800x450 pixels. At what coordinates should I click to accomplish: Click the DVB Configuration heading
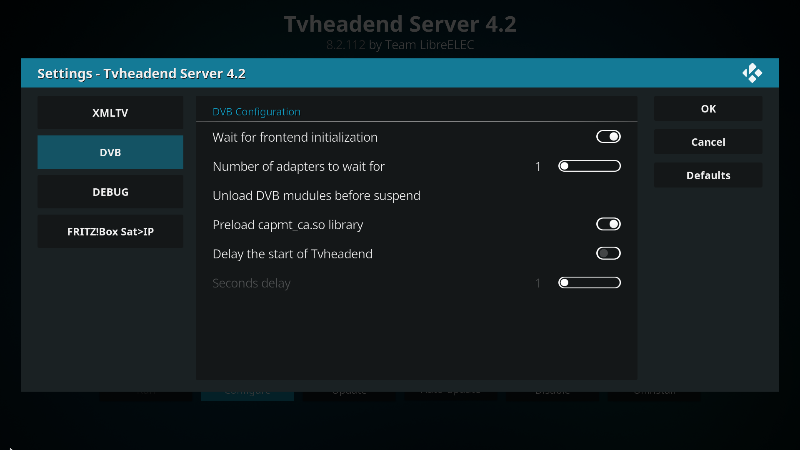click(256, 112)
